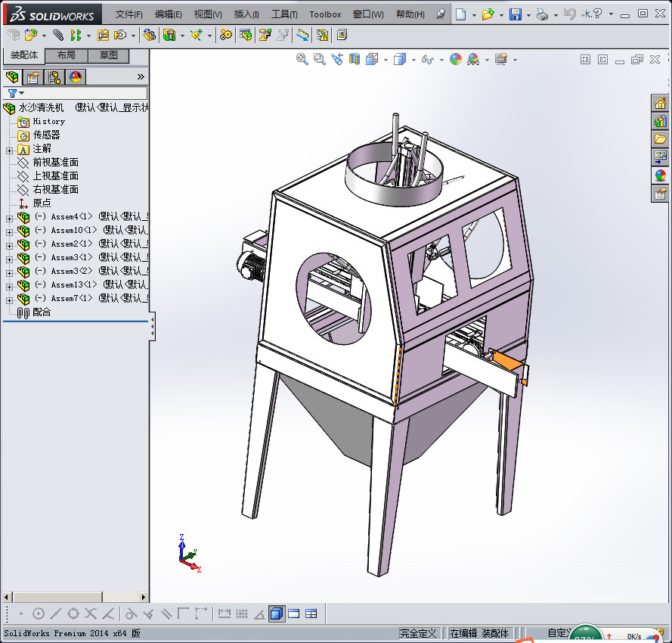This screenshot has height=643, width=672.
Task: Open the Display Style cube dropdown
Action: pos(413,60)
